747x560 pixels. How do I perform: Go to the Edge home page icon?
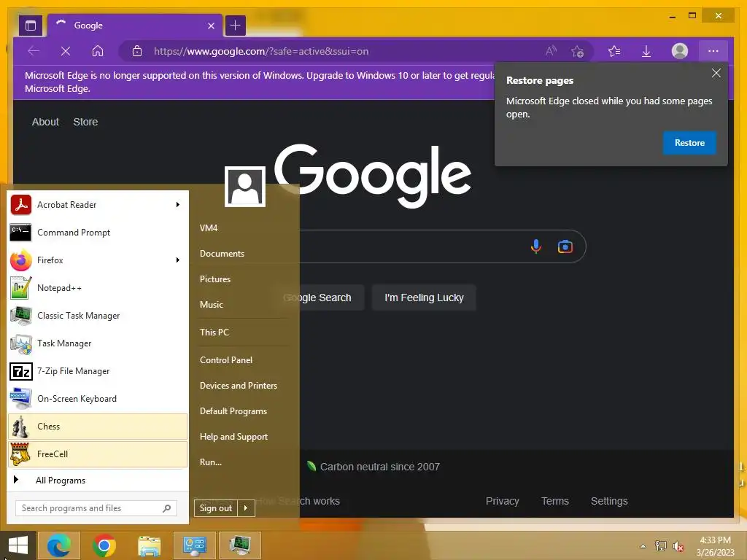[x=98, y=51]
